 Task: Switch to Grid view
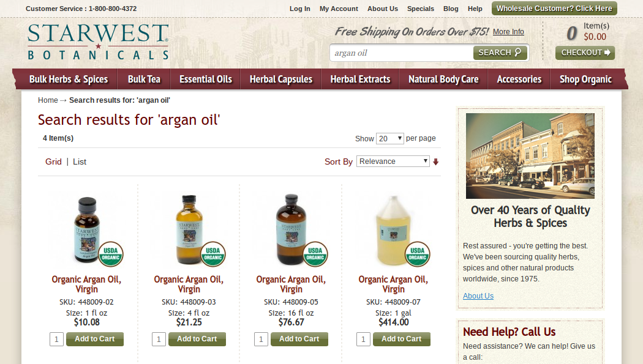[x=53, y=162]
